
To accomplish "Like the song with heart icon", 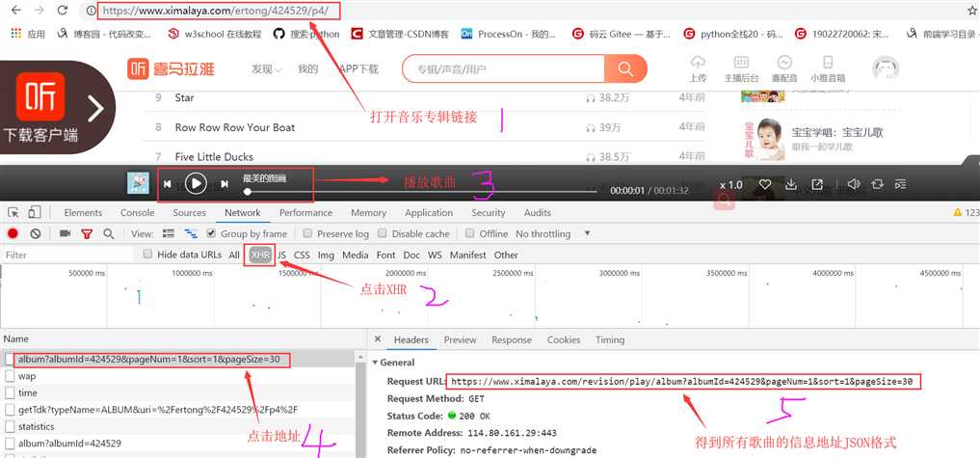I will (765, 184).
